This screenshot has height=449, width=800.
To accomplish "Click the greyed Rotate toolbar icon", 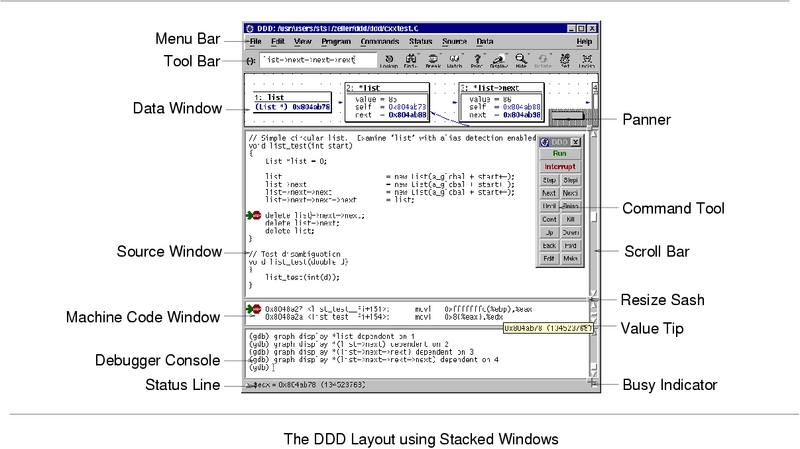I will point(543,61).
